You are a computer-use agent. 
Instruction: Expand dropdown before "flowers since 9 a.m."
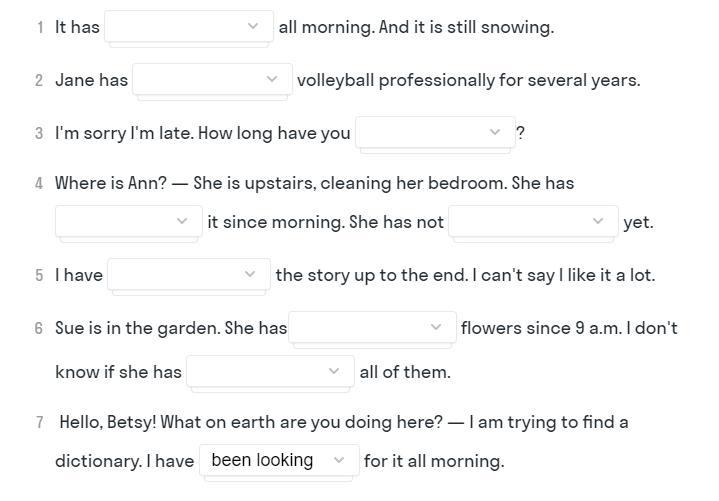click(x=372, y=328)
